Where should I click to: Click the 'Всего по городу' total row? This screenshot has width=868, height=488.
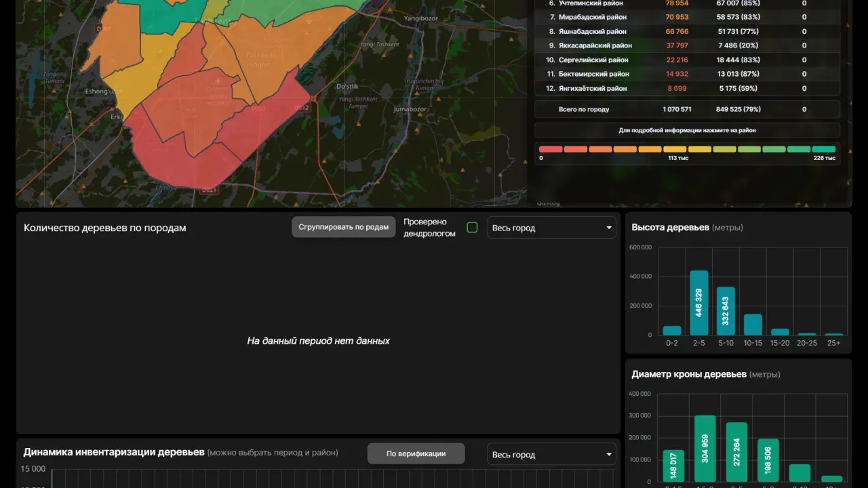pyautogui.click(x=687, y=109)
